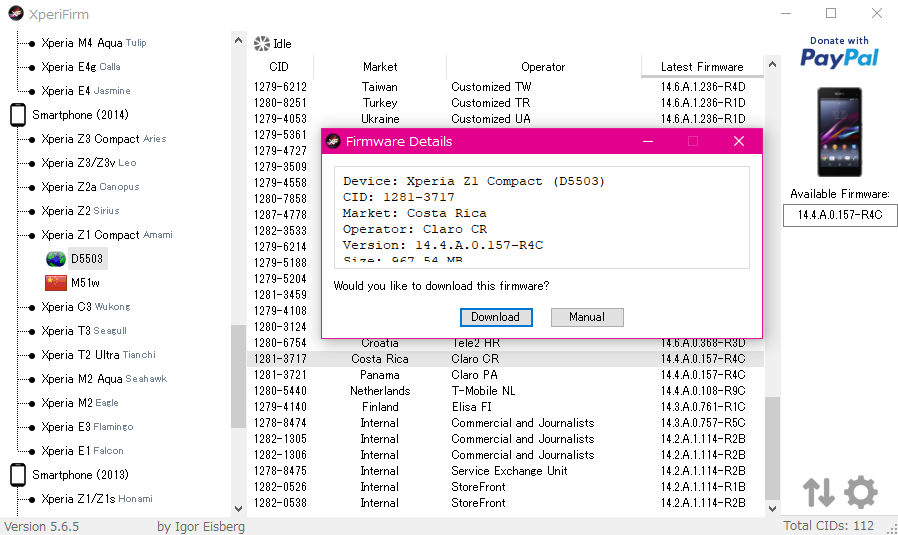The image size is (898, 535).
Task: Select CID 1282-0526 StoreFront row
Action: 506,487
